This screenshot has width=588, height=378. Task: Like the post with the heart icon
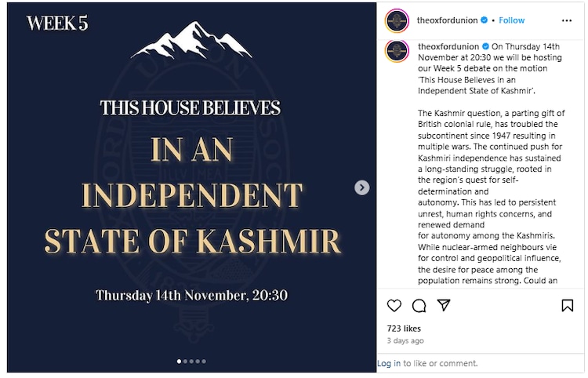click(394, 306)
